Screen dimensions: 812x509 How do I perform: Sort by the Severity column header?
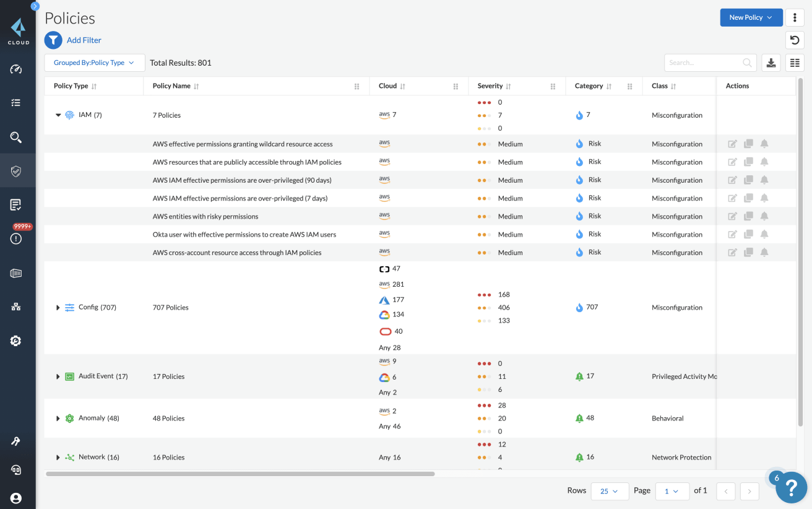[490, 86]
